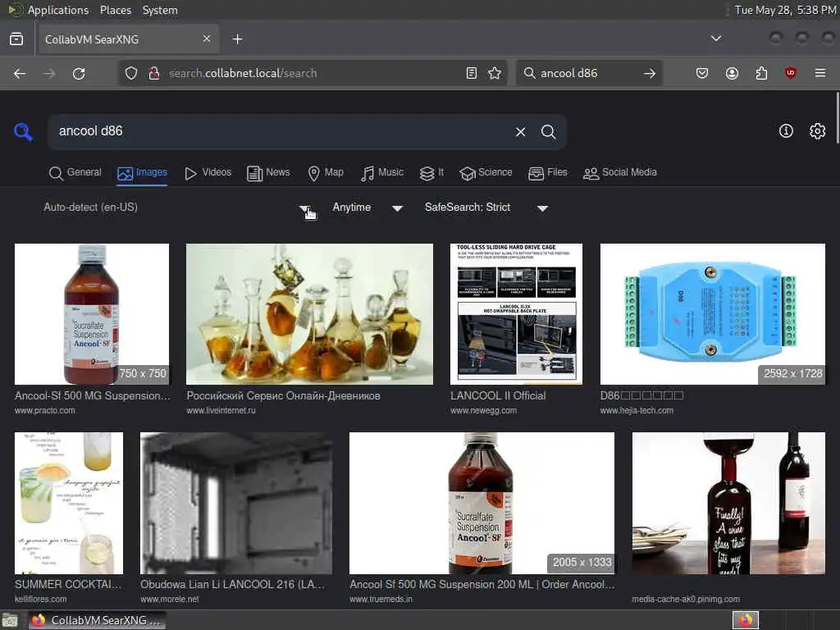Click the Firefox search bar text field
Screen dimensions: 840x630
(589, 73)
